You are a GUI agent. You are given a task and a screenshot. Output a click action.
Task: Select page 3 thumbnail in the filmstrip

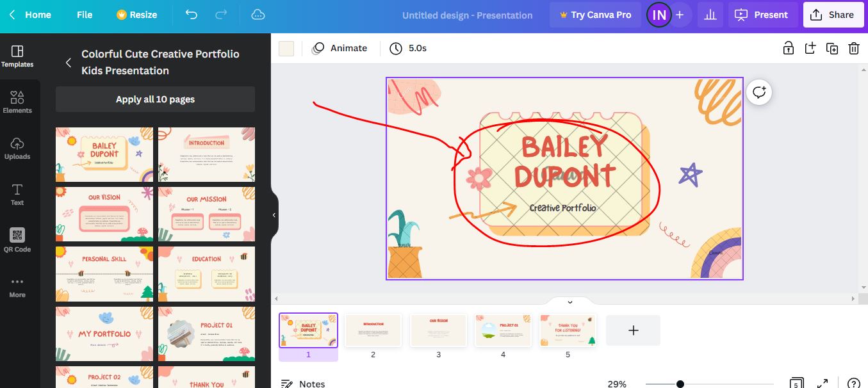(438, 330)
